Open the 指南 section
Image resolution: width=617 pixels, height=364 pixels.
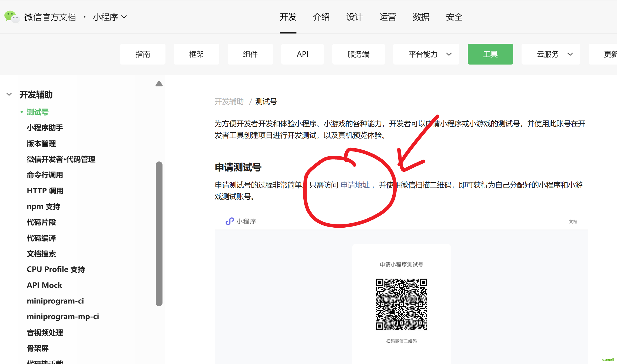coord(143,54)
